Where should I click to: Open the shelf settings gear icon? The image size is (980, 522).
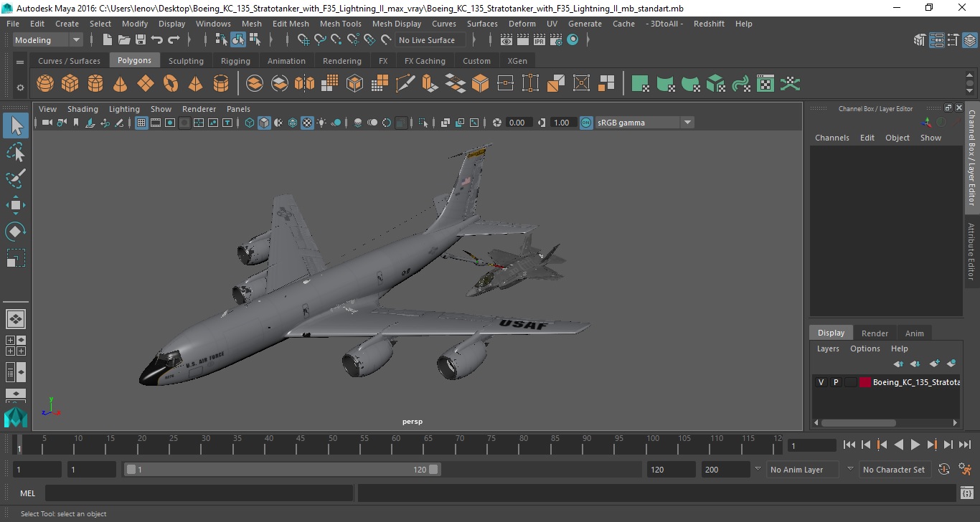pos(20,87)
